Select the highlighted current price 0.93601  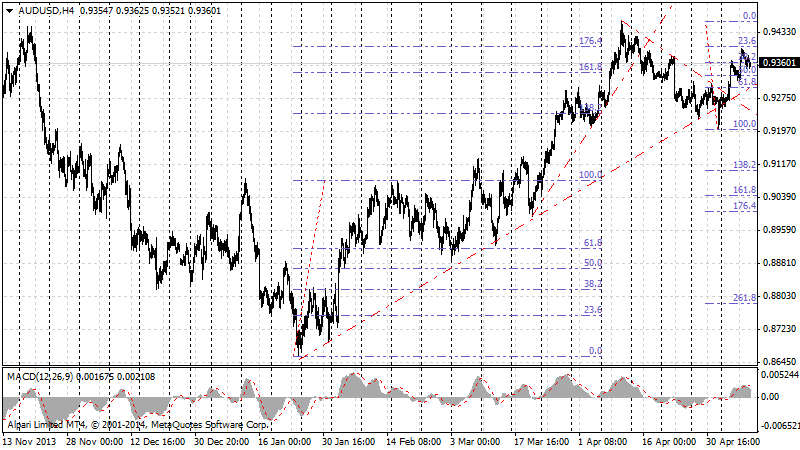(778, 62)
